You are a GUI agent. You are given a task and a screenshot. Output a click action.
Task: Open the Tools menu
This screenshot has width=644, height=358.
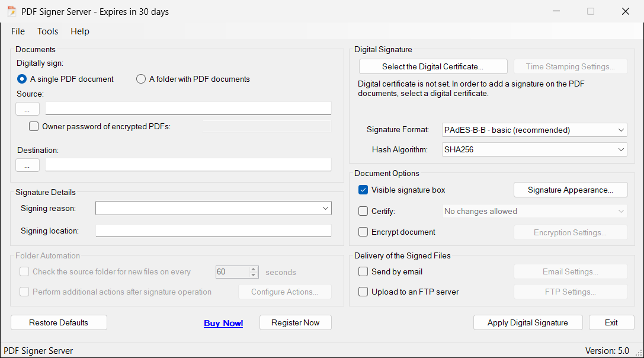(x=47, y=31)
